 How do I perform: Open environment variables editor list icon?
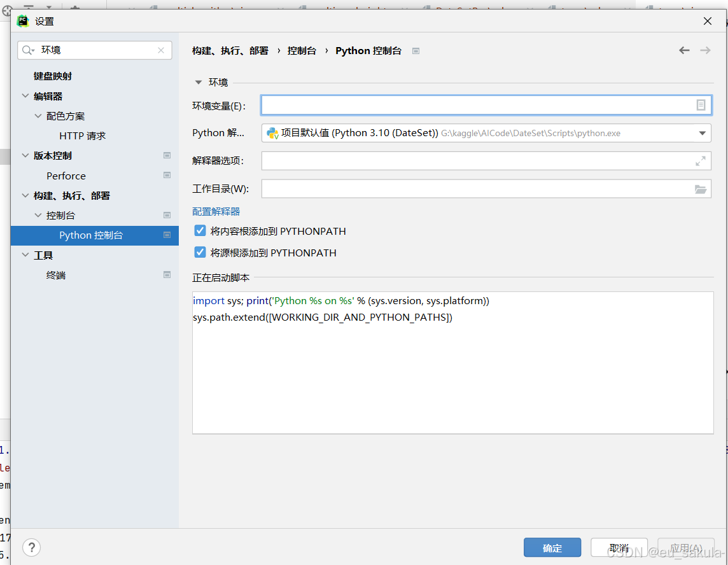(x=701, y=106)
